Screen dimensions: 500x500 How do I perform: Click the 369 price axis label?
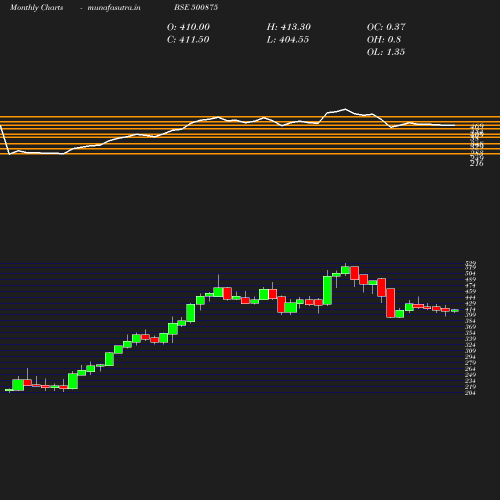(470, 327)
